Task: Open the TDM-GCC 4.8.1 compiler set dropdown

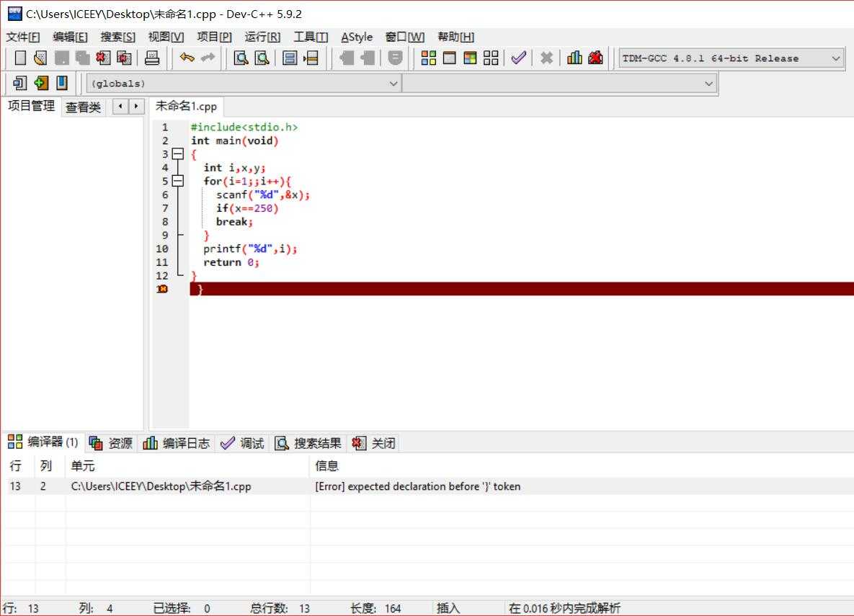Action: pyautogui.click(x=731, y=58)
